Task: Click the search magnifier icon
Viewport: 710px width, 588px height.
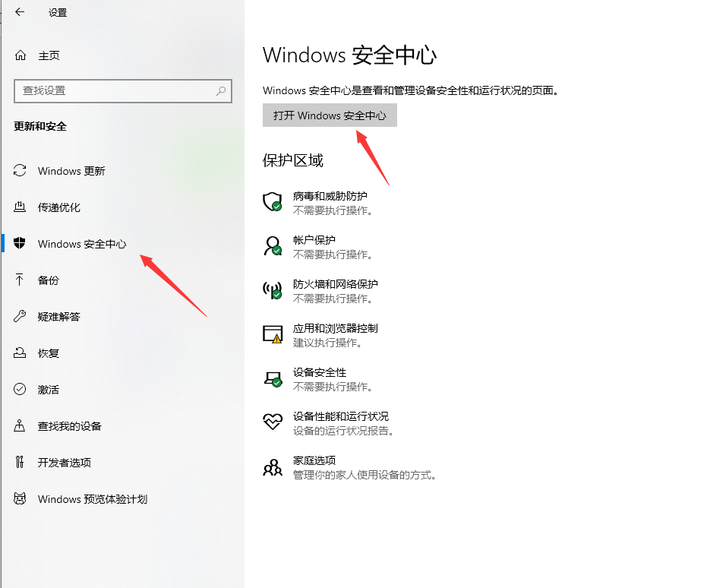Action: (221, 90)
